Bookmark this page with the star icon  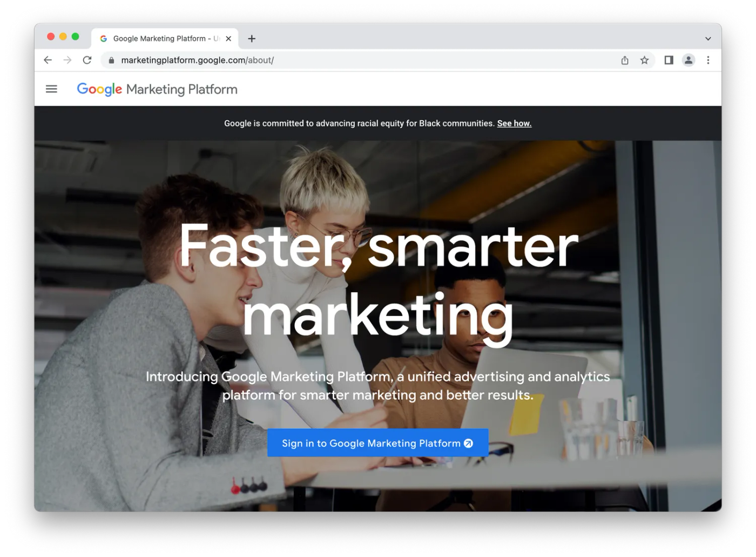pos(644,60)
